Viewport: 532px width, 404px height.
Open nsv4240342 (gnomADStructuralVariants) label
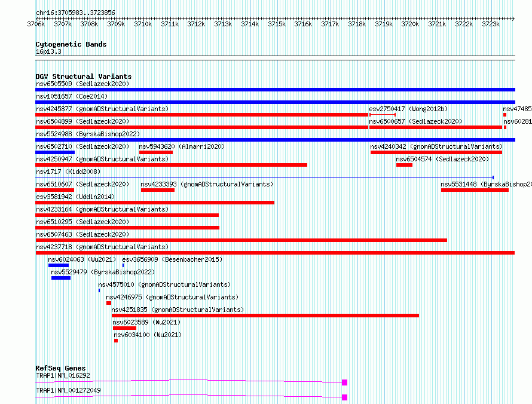[x=436, y=146]
